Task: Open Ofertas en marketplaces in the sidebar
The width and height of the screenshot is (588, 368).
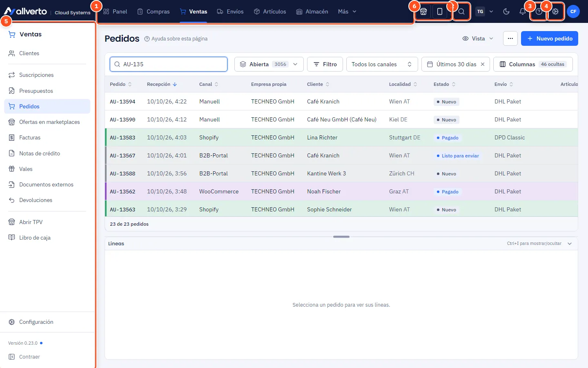Action: [x=47, y=122]
